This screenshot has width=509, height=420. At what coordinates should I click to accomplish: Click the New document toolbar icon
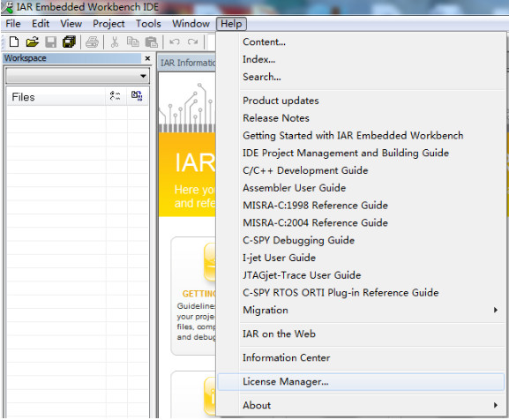[14, 41]
